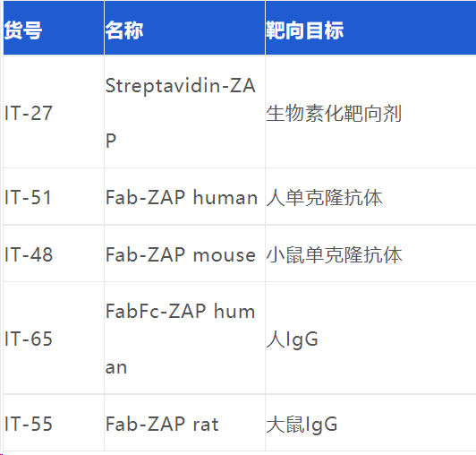Screen dimensions: 476x455
Task: Click the 人IgG target cell
Action: click(x=370, y=338)
